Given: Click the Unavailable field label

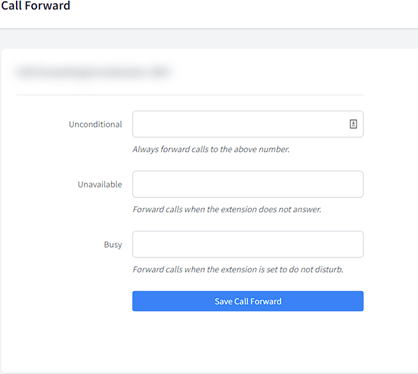Looking at the screenshot, I should 100,184.
